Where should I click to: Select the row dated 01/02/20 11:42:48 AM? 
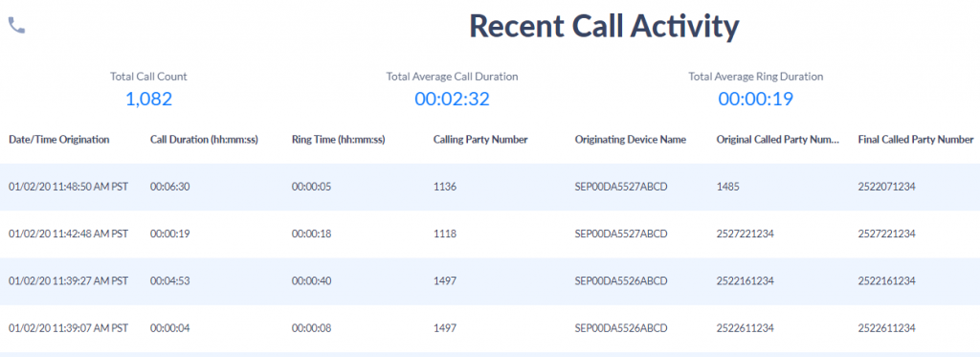(490, 234)
